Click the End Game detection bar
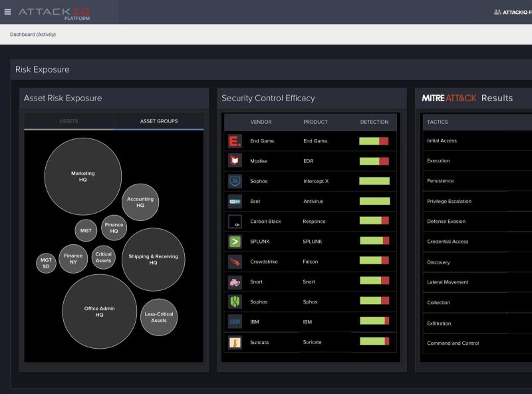The image size is (532, 394). [x=374, y=141]
